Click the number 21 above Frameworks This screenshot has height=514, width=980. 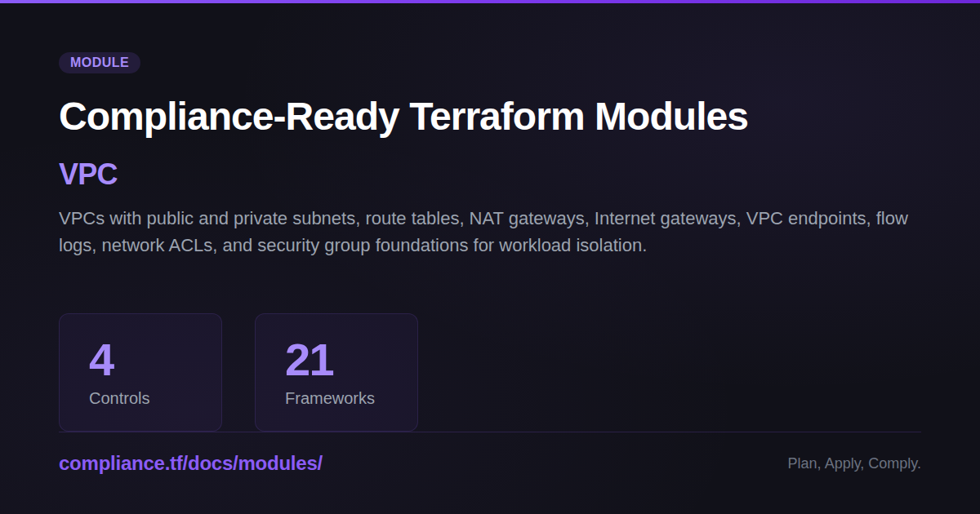pos(310,361)
